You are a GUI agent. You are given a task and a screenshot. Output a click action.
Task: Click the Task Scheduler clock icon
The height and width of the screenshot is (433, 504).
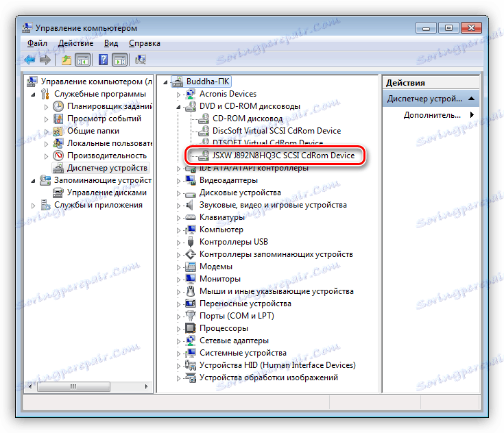click(x=58, y=106)
